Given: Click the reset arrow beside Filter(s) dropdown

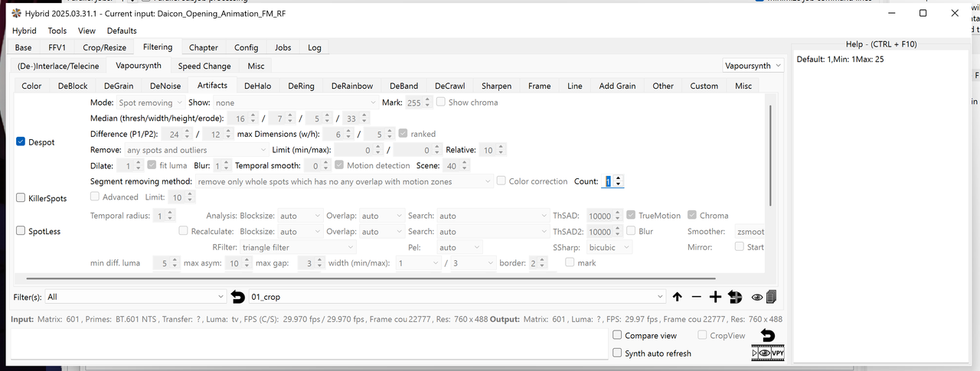Looking at the screenshot, I should pyautogui.click(x=237, y=297).
